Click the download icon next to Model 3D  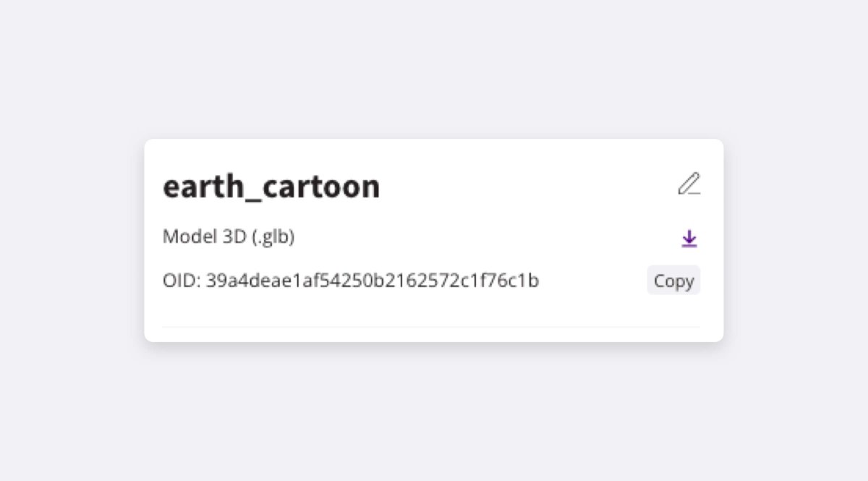tap(689, 237)
